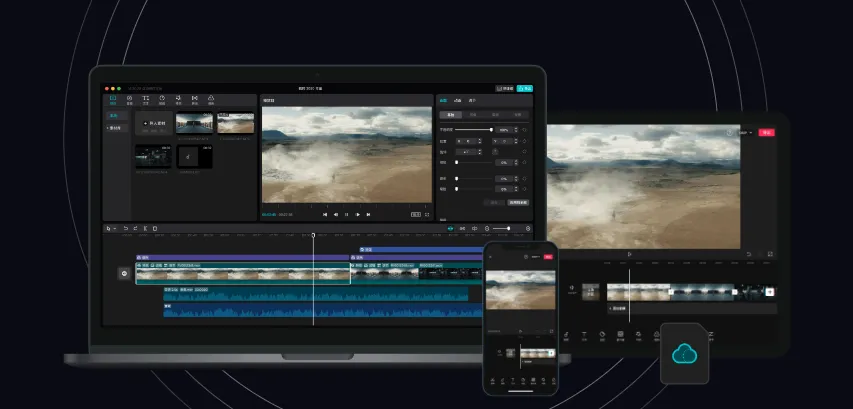This screenshot has height=409, width=853.
Task: Open the Text (T) icon in laptop toolbar
Action: tap(145, 100)
